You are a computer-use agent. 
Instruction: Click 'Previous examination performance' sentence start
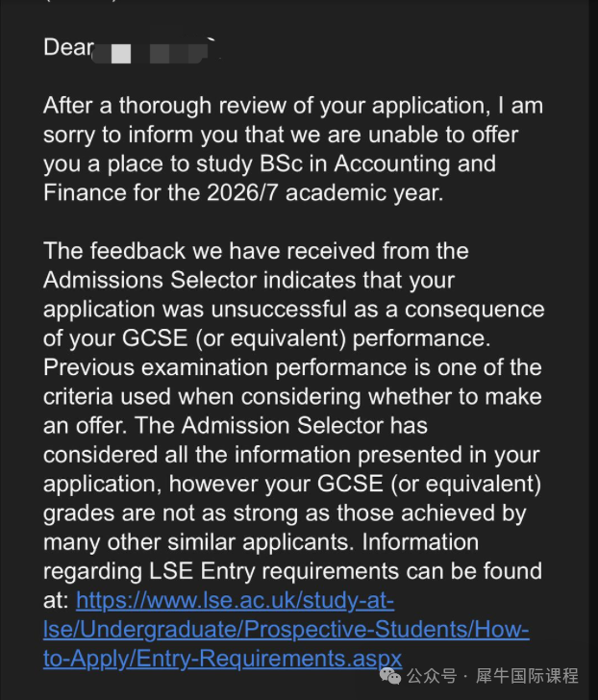(x=158, y=368)
